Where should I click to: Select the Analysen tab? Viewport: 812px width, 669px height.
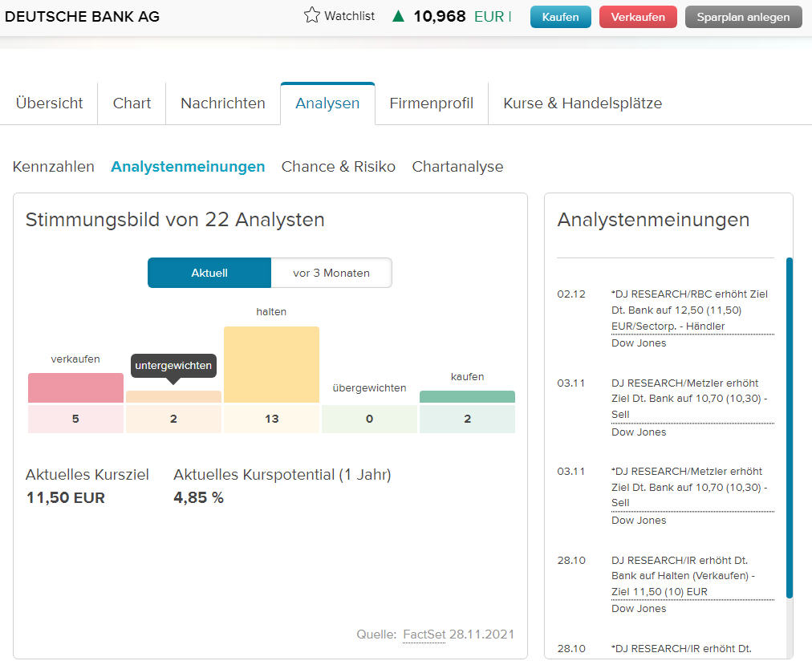[x=327, y=103]
